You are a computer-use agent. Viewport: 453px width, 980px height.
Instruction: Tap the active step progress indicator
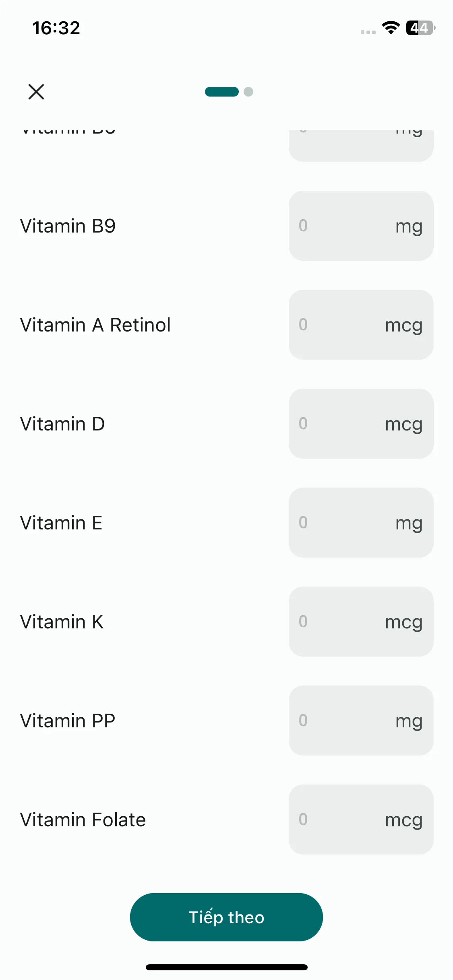point(222,92)
